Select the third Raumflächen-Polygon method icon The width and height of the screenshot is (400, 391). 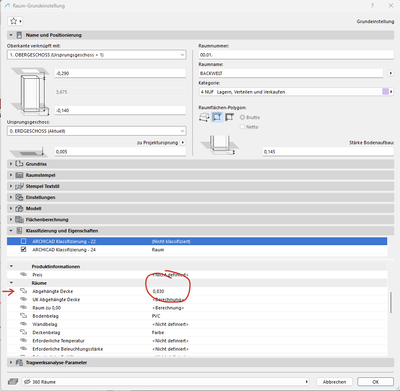pyautogui.click(x=229, y=117)
